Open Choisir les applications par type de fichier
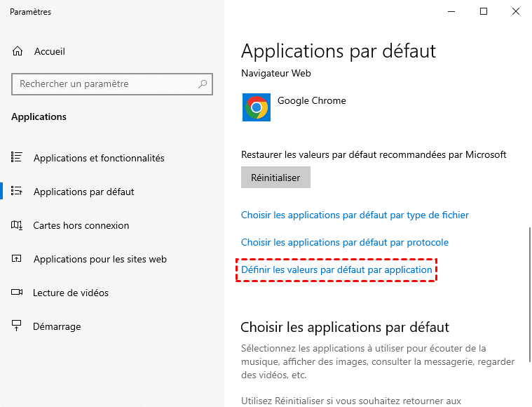 [x=355, y=215]
